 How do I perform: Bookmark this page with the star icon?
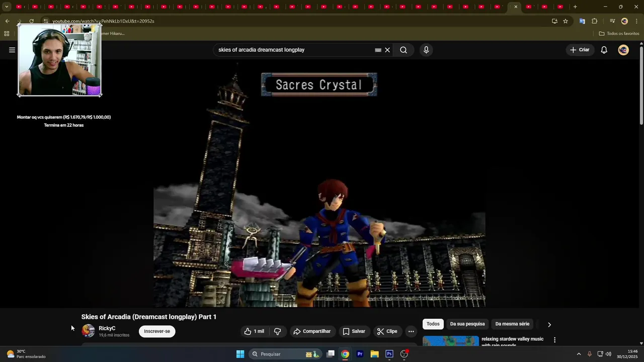(566, 21)
